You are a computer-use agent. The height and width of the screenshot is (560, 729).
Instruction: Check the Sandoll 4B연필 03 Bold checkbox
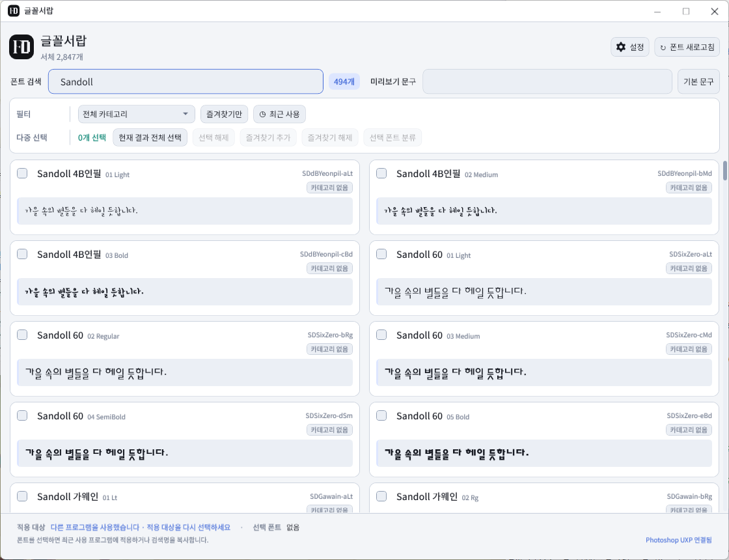click(x=22, y=254)
